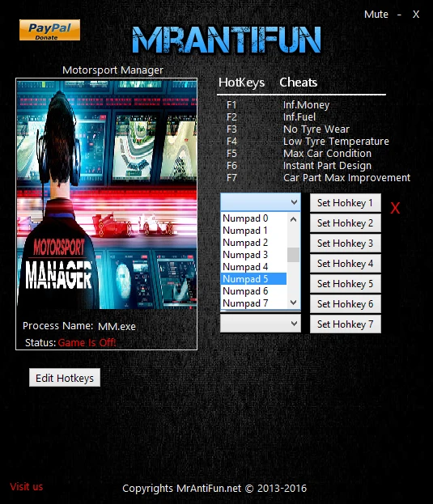Image resolution: width=433 pixels, height=504 pixels.
Task: Click the list scrollbar down arrow
Action: 293,302
